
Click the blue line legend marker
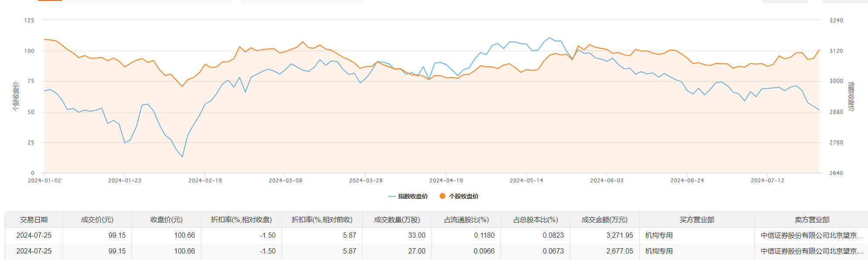[x=391, y=196]
